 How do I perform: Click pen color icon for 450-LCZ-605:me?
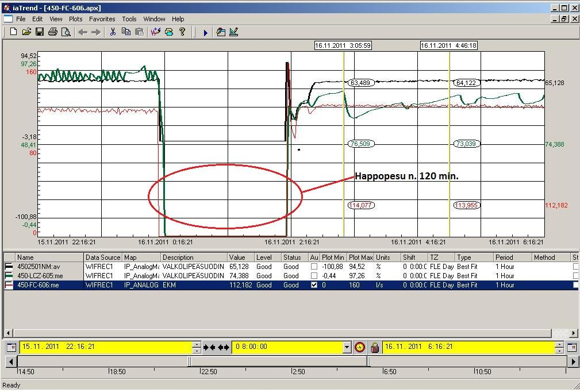click(x=9, y=275)
